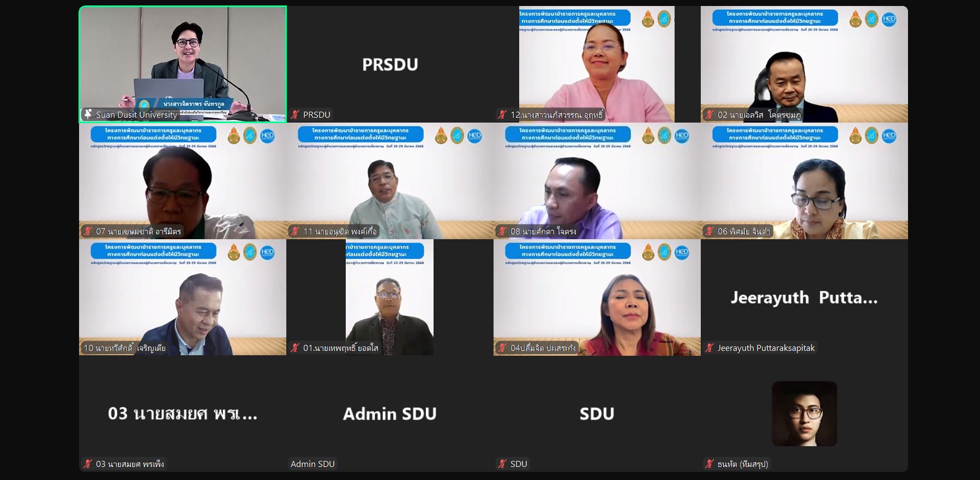The height and width of the screenshot is (480, 980).
Task: Click the Jeerayuth Putta... name tile
Action: 804,297
